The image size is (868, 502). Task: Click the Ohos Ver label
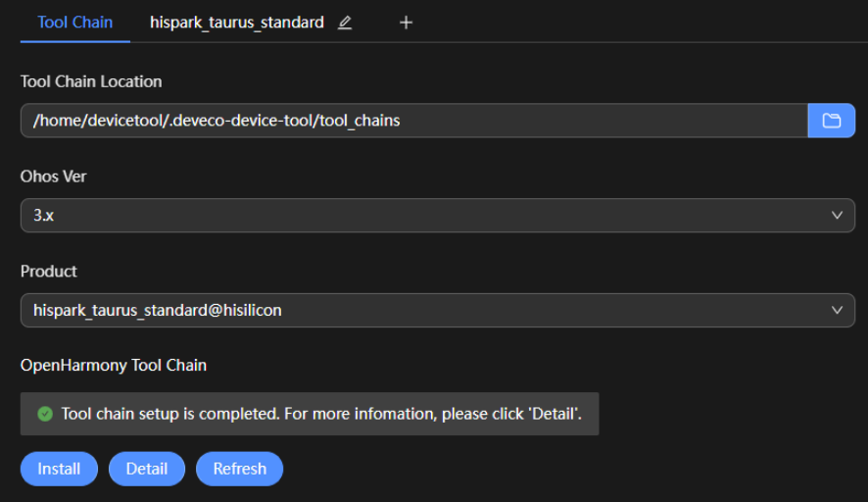[x=54, y=176]
